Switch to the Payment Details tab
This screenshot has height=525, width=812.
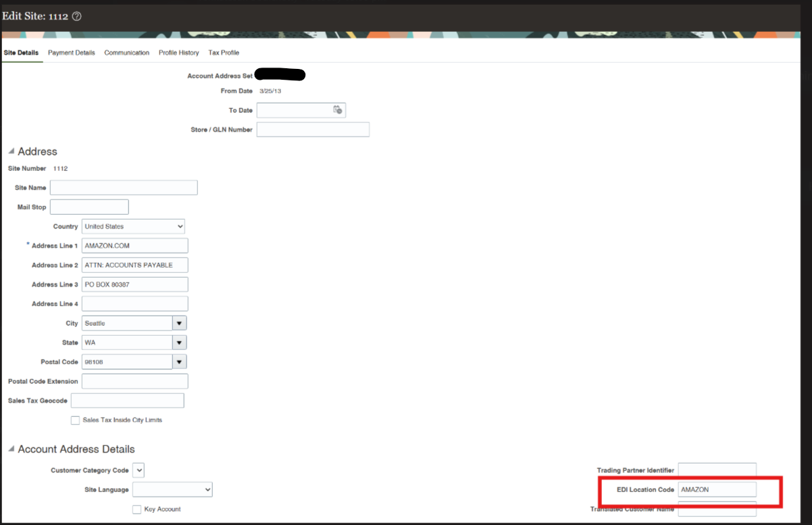pos(71,52)
